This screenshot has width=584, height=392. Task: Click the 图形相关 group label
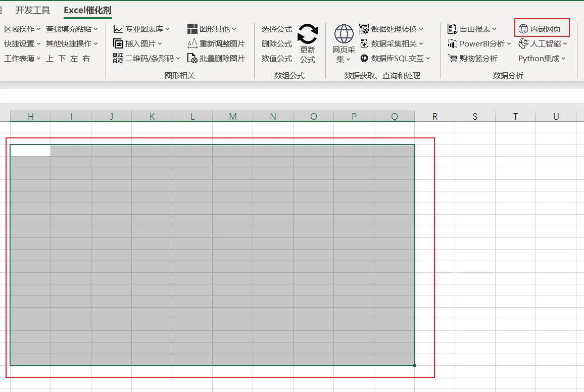coord(180,76)
